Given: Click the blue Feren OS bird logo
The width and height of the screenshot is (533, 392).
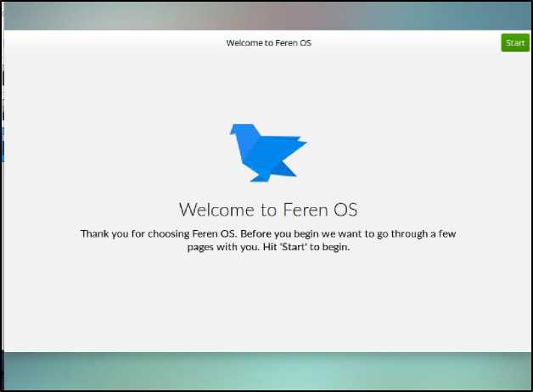Looking at the screenshot, I should click(268, 153).
